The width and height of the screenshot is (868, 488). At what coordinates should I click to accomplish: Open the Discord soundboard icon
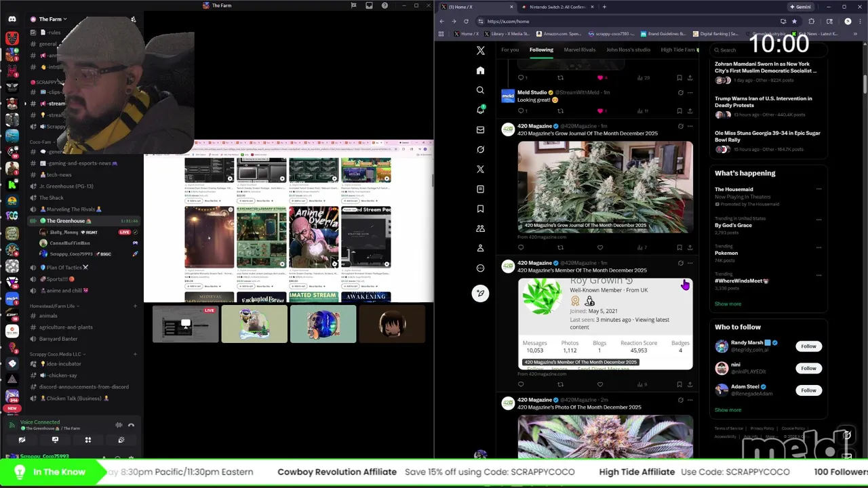[121, 440]
